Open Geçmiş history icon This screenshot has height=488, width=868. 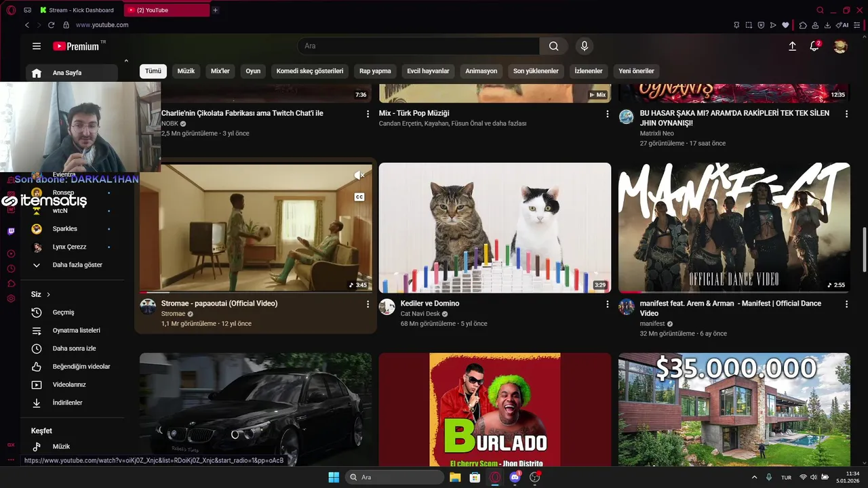click(x=37, y=312)
